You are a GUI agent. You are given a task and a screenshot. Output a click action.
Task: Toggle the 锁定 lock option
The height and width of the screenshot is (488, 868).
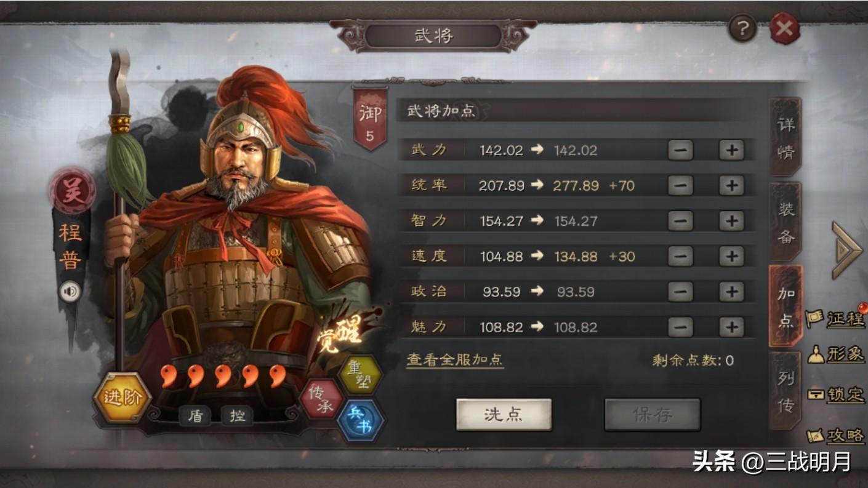[x=836, y=394]
